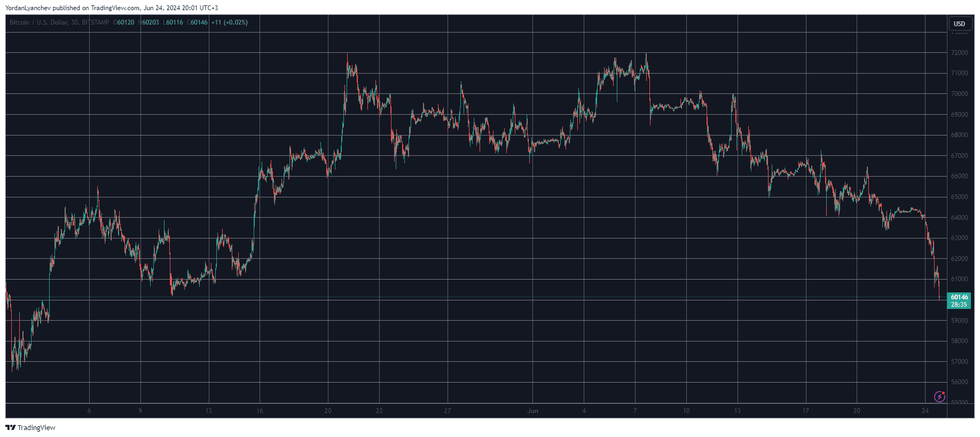Click the date label 6 on time axis
The image size is (980, 437).
tap(89, 411)
